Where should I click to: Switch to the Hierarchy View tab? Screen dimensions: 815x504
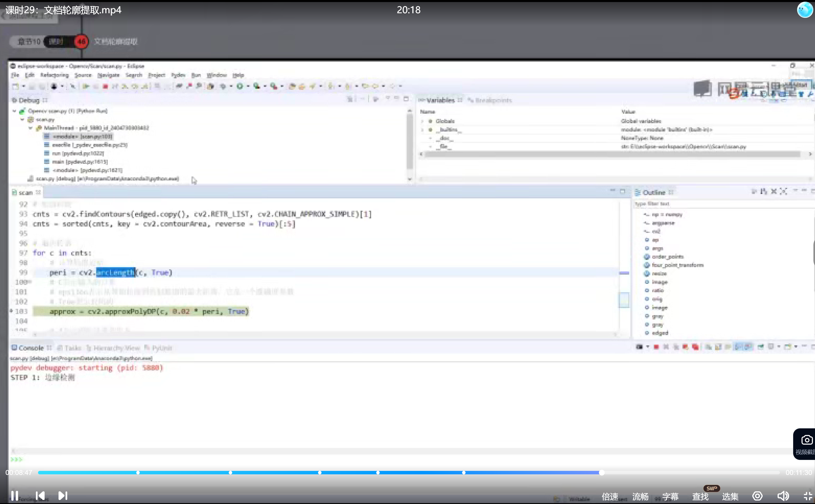(114, 348)
